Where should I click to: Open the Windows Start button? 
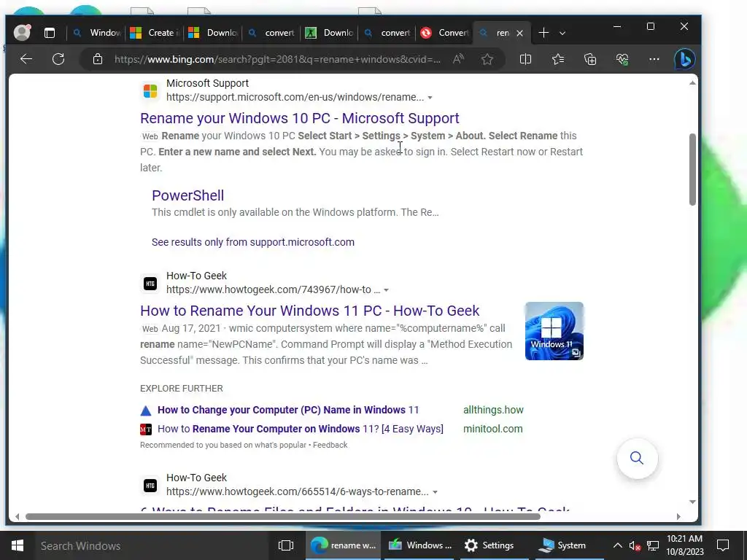(18, 545)
